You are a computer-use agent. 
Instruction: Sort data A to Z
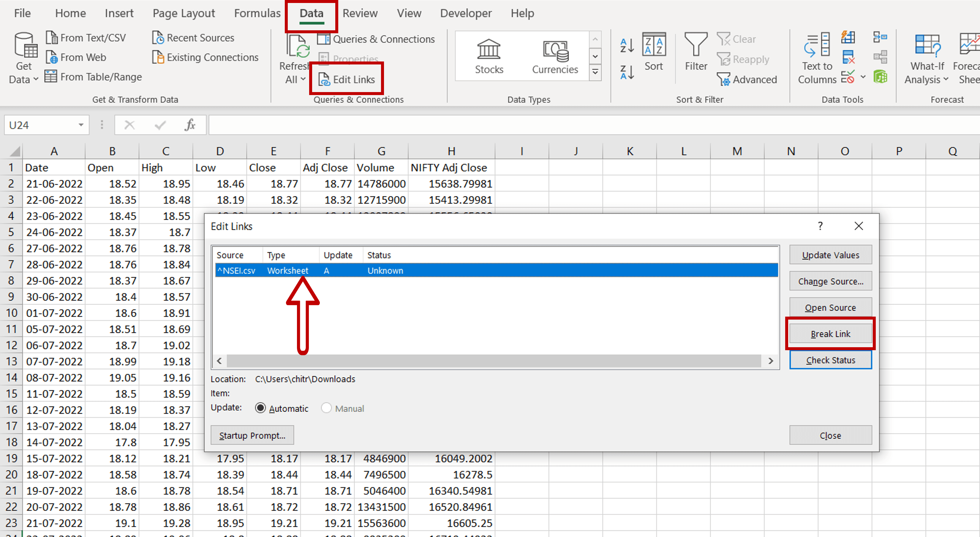627,45
